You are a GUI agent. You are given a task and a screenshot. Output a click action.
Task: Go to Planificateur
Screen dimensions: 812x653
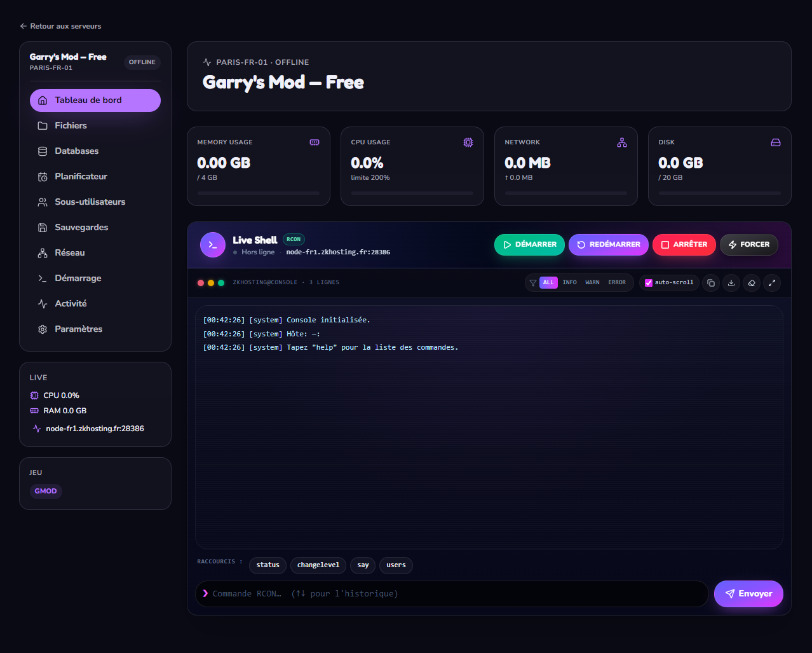click(95, 177)
